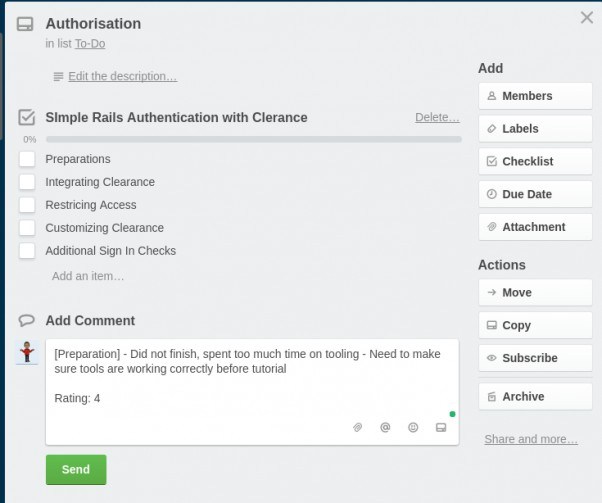602x503 pixels.
Task: Open the Share and more link
Action: click(x=531, y=439)
